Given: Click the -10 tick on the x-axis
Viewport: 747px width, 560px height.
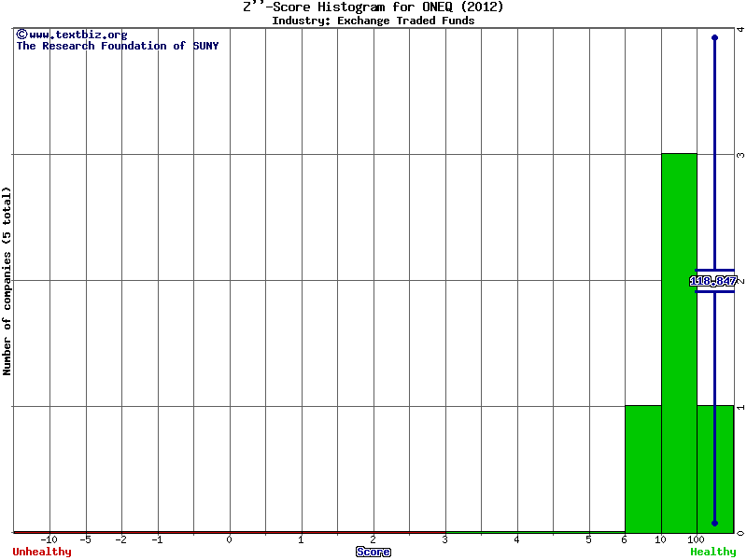Looking at the screenshot, I should coord(49,539).
